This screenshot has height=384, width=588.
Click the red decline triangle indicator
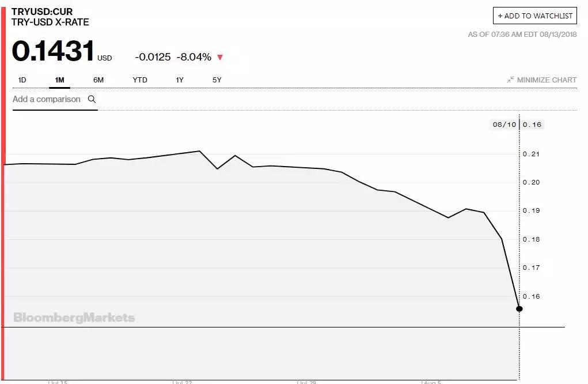(x=221, y=57)
